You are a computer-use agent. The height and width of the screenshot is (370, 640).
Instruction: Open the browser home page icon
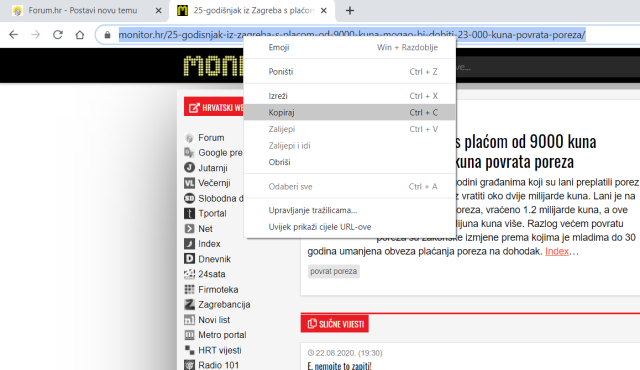80,35
